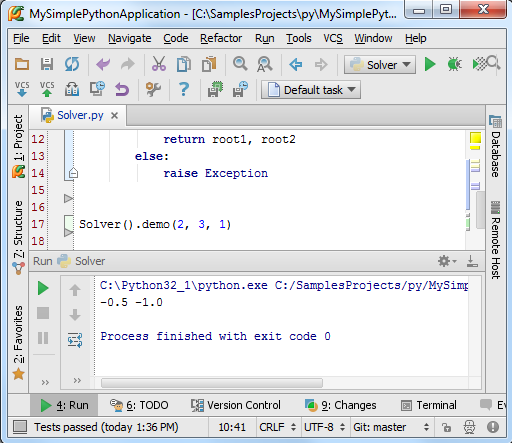Viewport: 512px width, 443px height.
Task: Toggle soft wraps in the Run console
Action: 75,340
